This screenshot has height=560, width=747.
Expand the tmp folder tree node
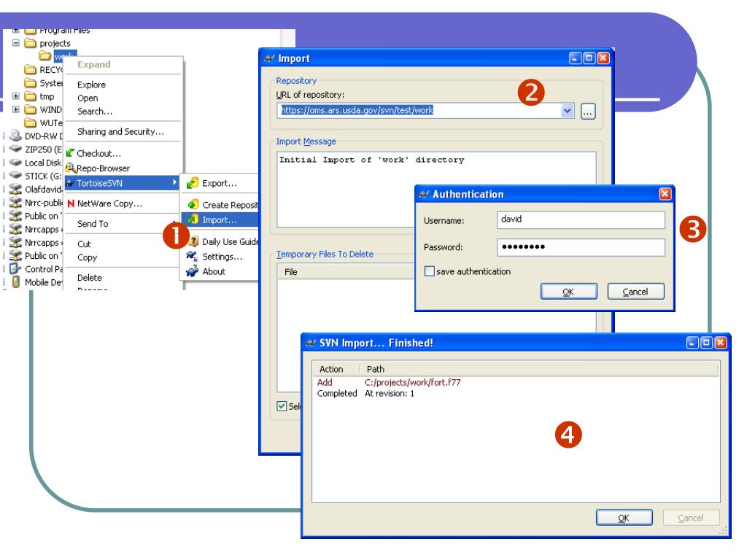click(16, 96)
